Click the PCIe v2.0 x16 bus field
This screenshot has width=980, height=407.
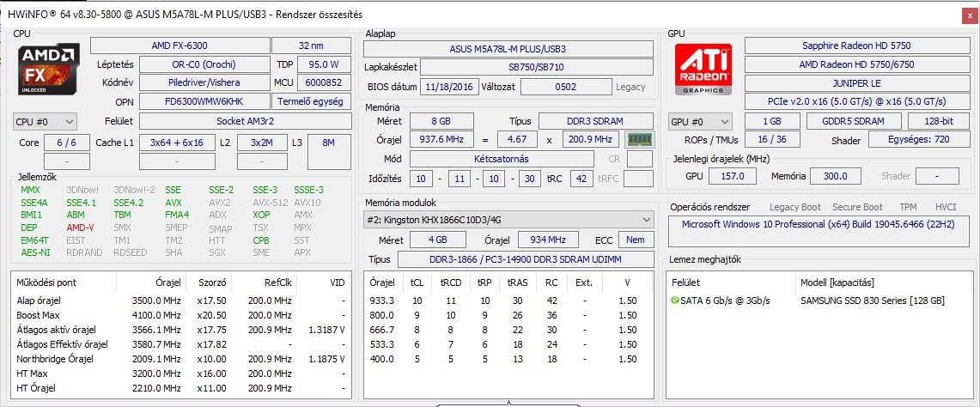pyautogui.click(x=856, y=101)
